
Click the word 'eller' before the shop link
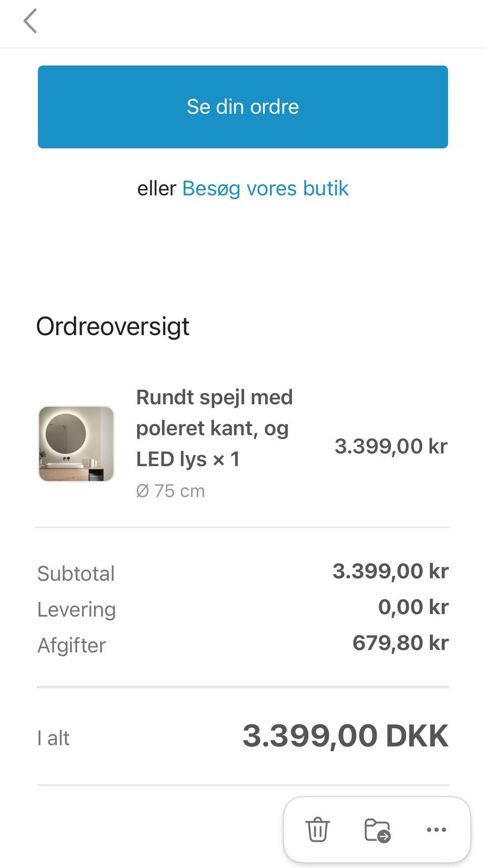tap(156, 188)
